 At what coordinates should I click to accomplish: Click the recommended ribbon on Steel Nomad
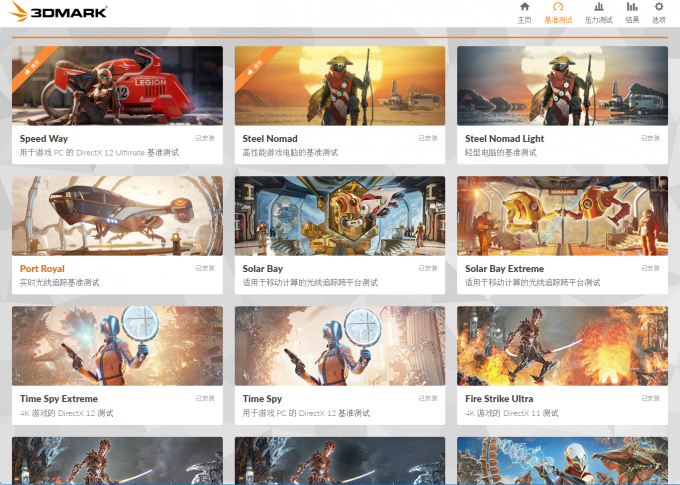(x=255, y=67)
